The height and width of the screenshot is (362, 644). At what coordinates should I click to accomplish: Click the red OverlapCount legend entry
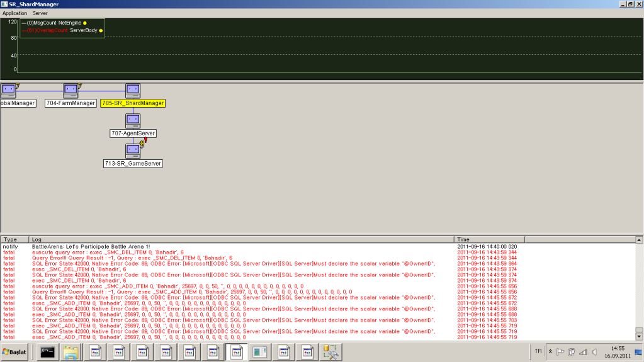[x=47, y=30]
